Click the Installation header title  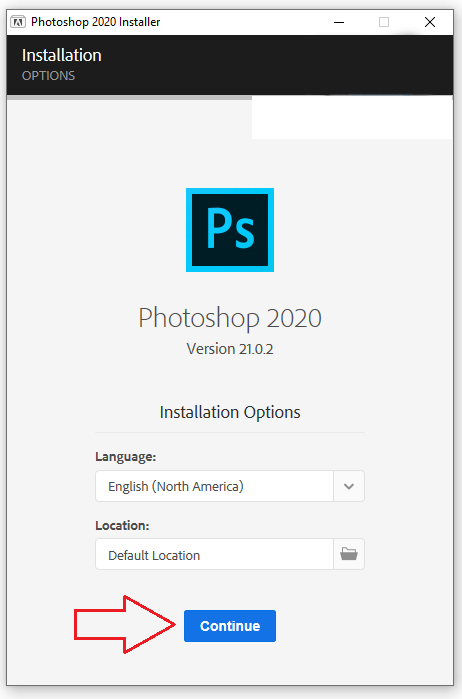pyautogui.click(x=62, y=55)
